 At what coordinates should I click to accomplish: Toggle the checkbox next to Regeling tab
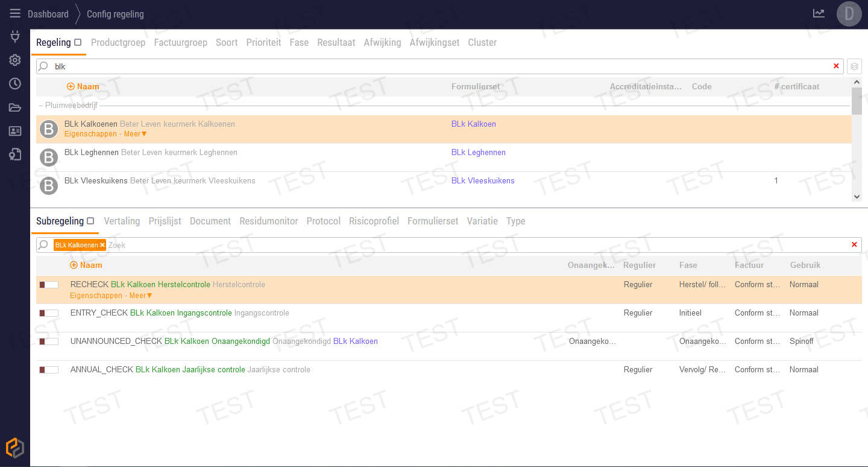pyautogui.click(x=78, y=43)
